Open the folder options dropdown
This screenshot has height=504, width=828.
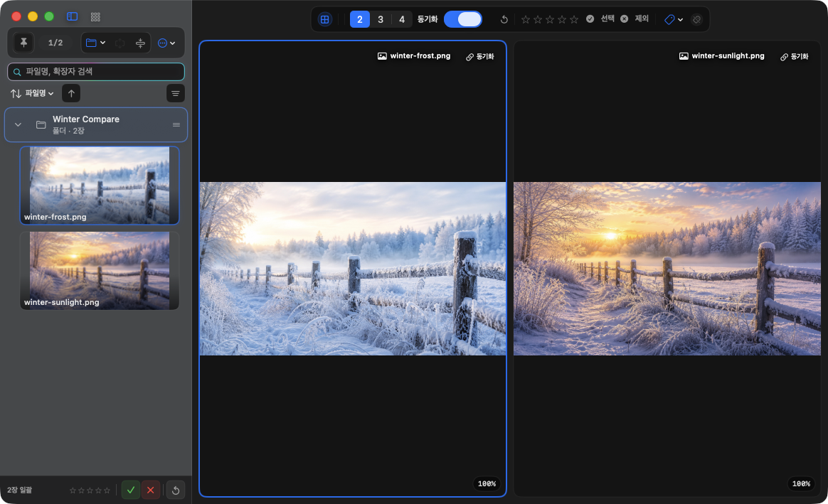tap(95, 43)
